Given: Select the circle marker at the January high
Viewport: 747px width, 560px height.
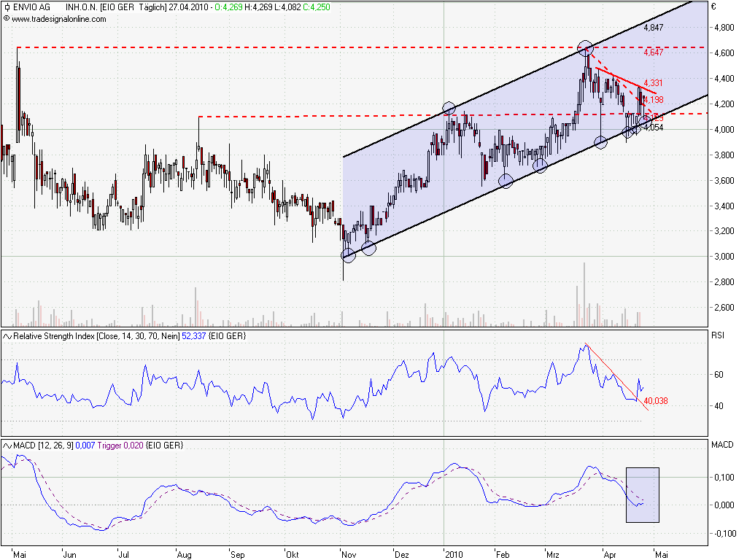Looking at the screenshot, I should pyautogui.click(x=449, y=109).
